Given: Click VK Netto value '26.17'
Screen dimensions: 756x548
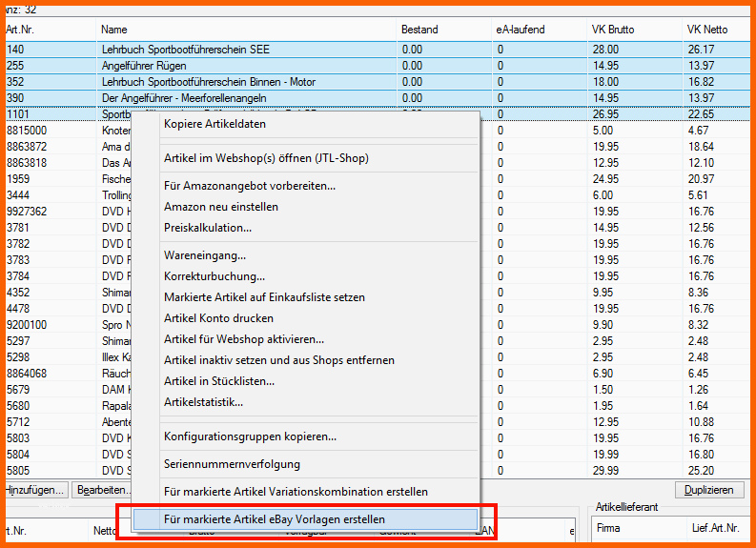Looking at the screenshot, I should click(702, 50).
